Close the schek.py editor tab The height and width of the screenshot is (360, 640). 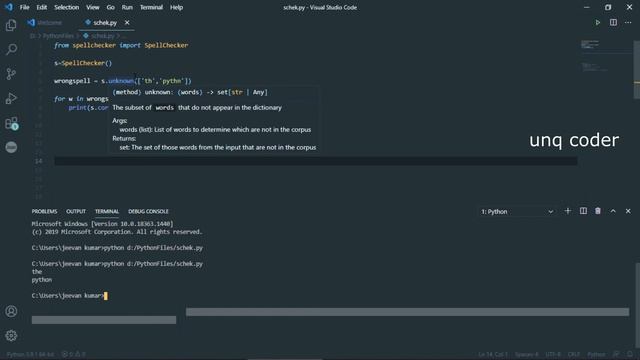coord(127,23)
